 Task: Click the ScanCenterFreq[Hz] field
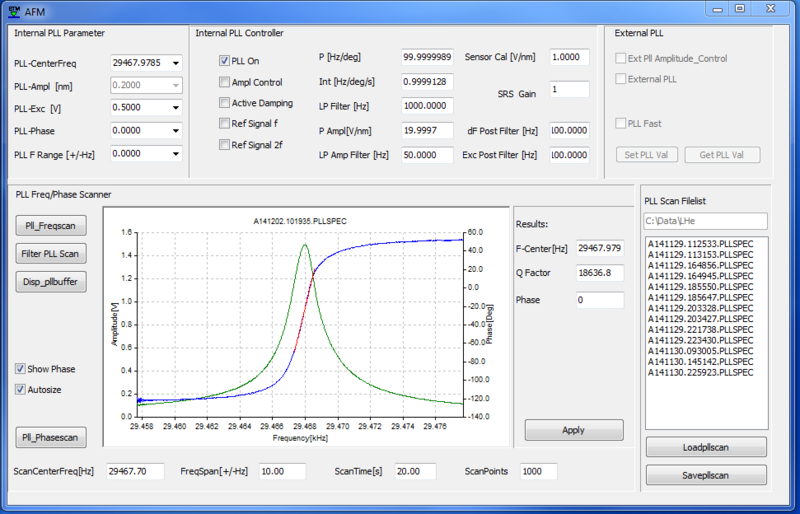[x=135, y=472]
